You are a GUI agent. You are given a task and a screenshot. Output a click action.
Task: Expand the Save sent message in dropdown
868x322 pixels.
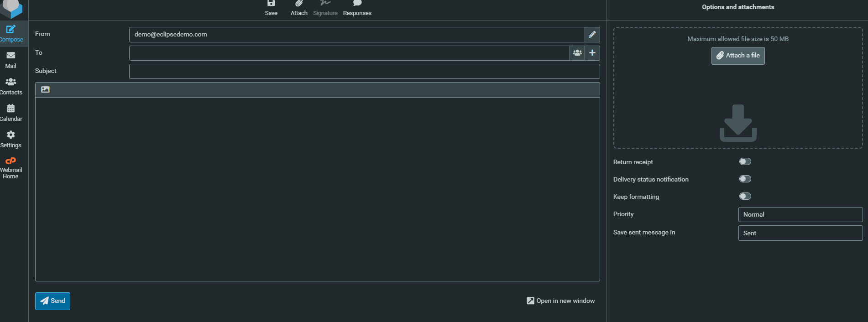click(800, 233)
